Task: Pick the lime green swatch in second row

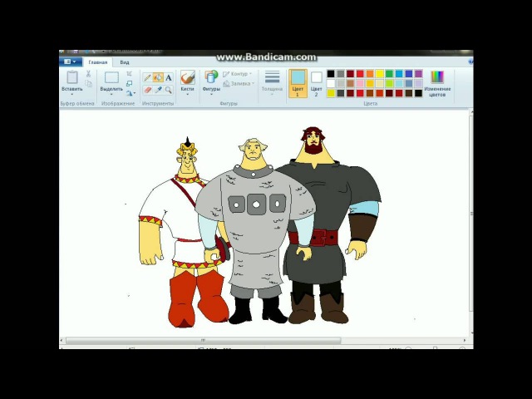Action: pyautogui.click(x=390, y=83)
